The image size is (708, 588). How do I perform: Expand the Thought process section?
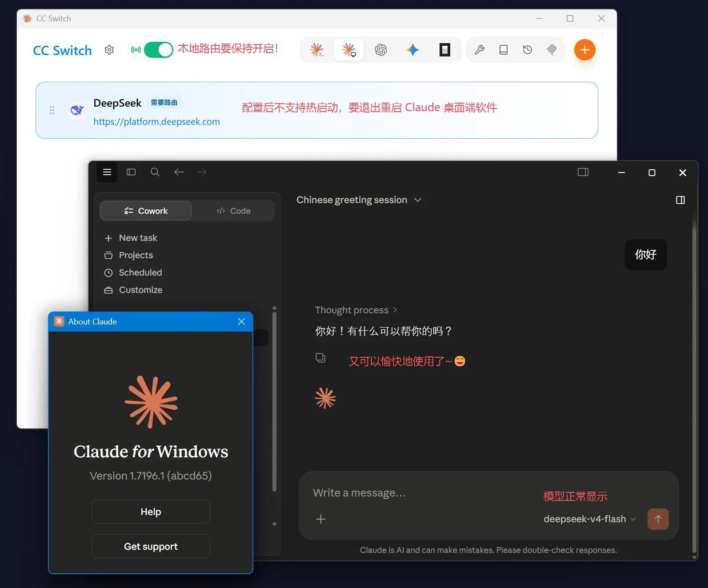coord(356,310)
